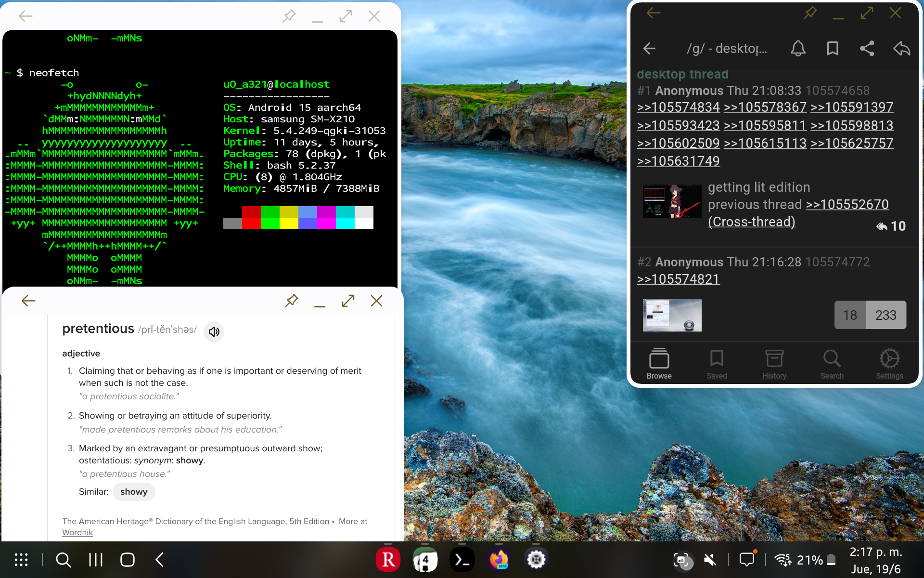
Task: Go back in dictionary window title bar
Action: tap(28, 301)
